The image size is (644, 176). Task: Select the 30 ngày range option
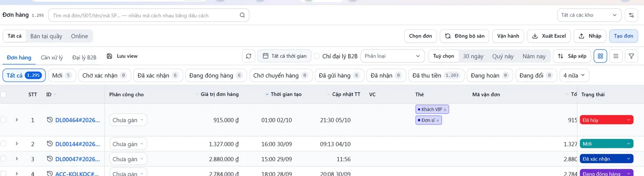pyautogui.click(x=473, y=56)
